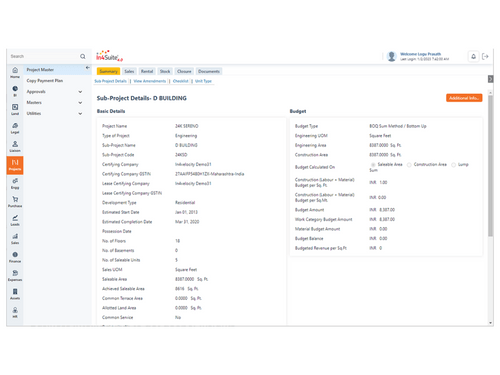Click the Budget Type value text

pyautogui.click(x=398, y=126)
